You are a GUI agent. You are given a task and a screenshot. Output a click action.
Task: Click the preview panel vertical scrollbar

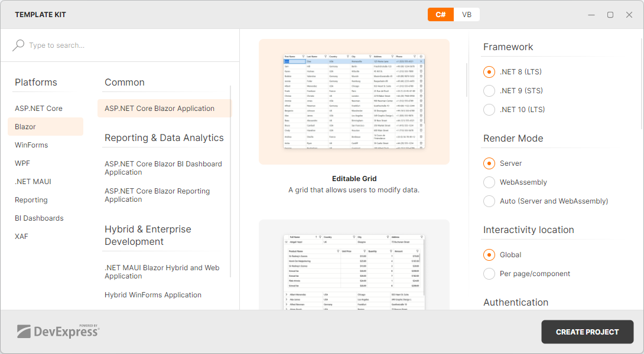467,80
